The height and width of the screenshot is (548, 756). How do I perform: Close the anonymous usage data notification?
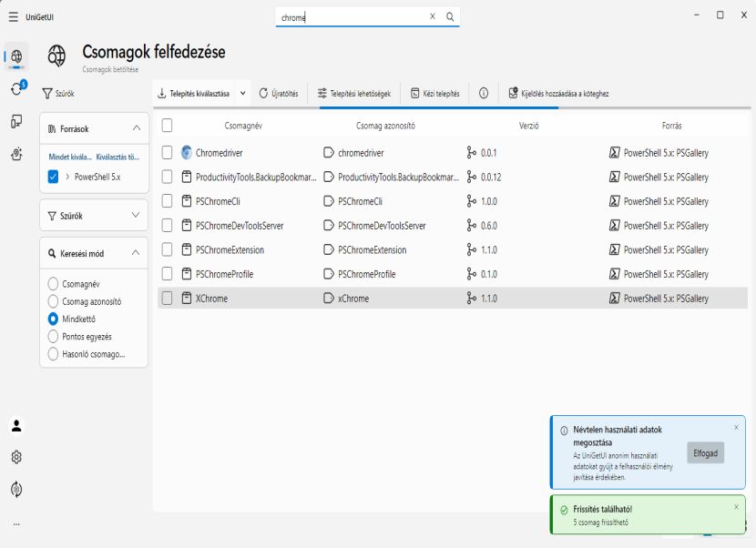736,427
